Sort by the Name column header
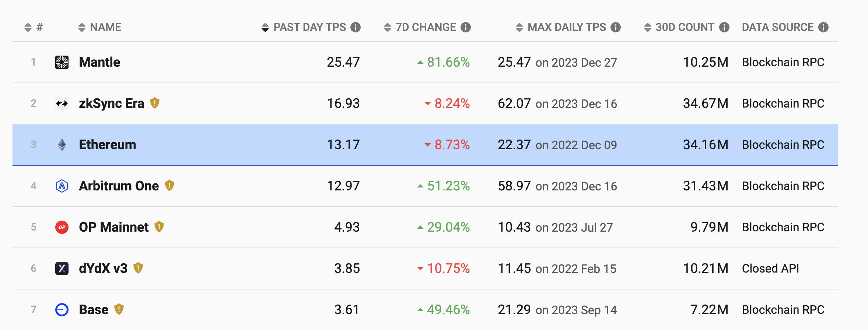868x330 pixels. pyautogui.click(x=105, y=27)
